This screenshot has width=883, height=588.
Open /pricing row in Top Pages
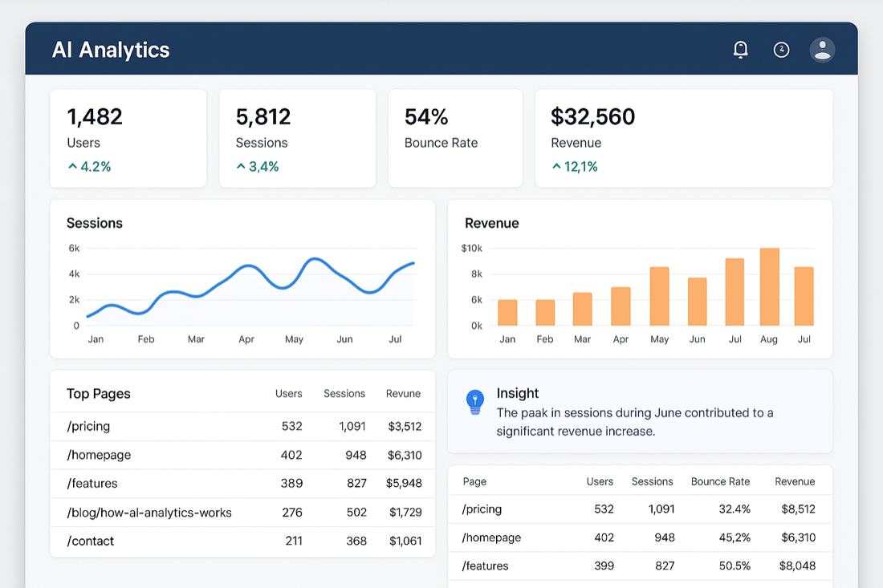coord(242,427)
